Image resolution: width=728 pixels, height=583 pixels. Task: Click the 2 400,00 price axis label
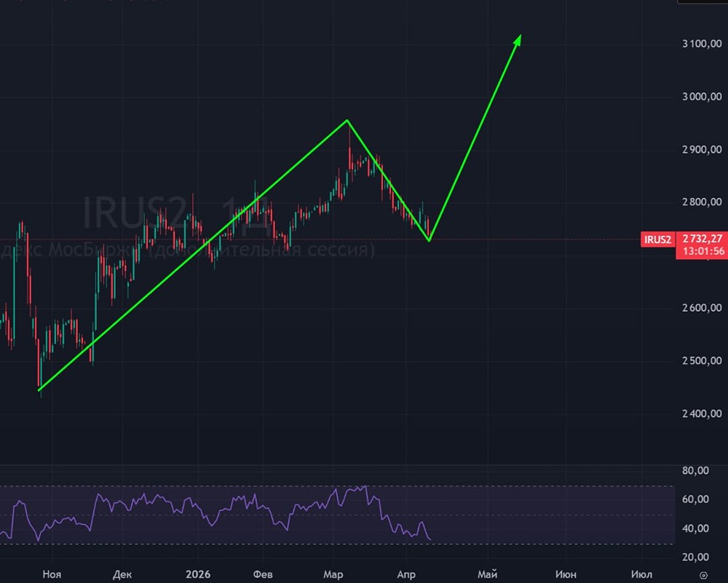[x=702, y=413]
